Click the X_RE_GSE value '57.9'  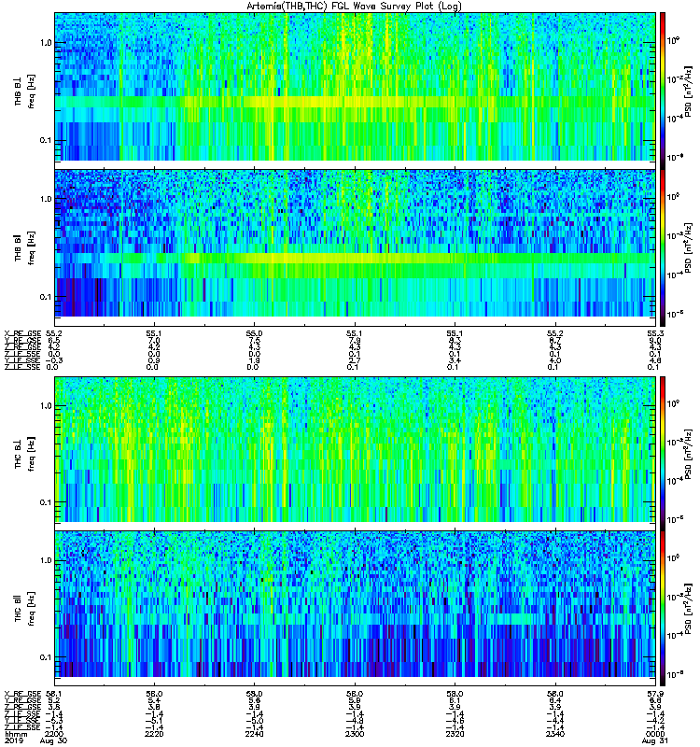[x=655, y=694]
